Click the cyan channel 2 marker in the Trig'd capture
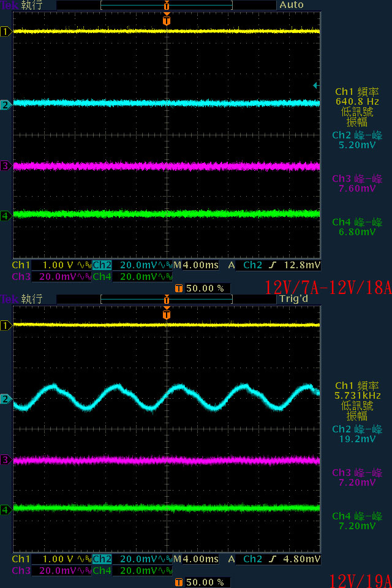Screen dimensions: 392x588 [x=6, y=399]
